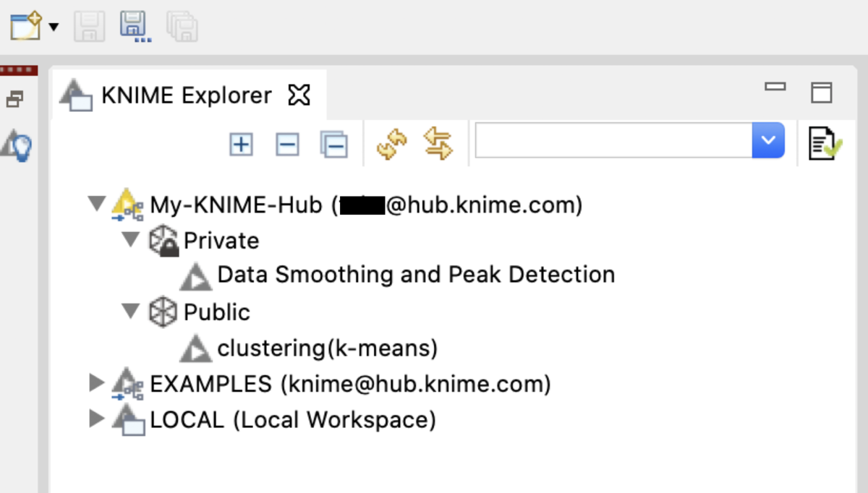Image resolution: width=868 pixels, height=493 pixels.
Task: Select the My-KNIME-Hub tree entry
Action: point(366,205)
